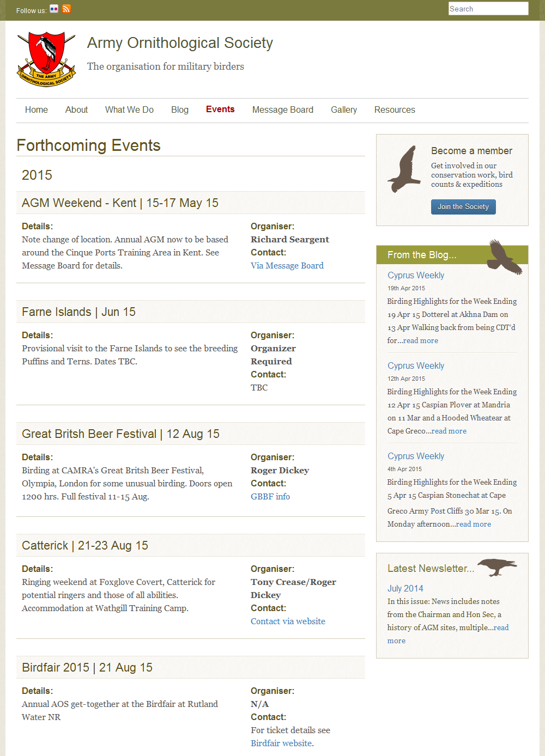Open the July 2014 newsletter link
This screenshot has height=756, width=545.
pos(405,588)
